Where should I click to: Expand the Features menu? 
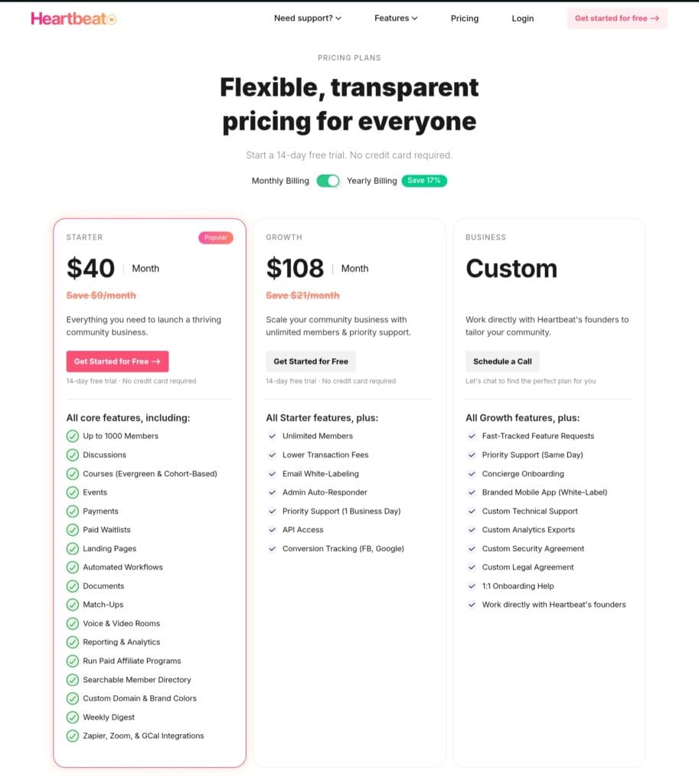pos(396,18)
